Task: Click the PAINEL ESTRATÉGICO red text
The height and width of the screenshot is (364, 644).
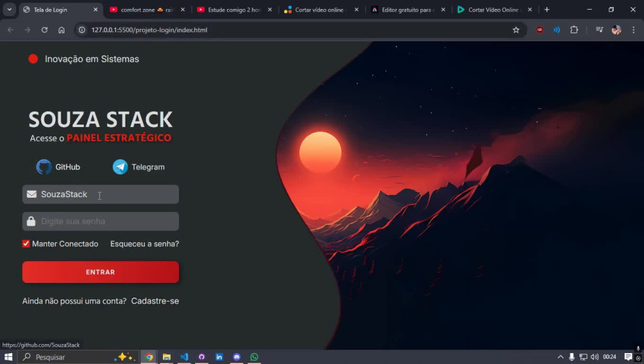Action: tap(119, 138)
